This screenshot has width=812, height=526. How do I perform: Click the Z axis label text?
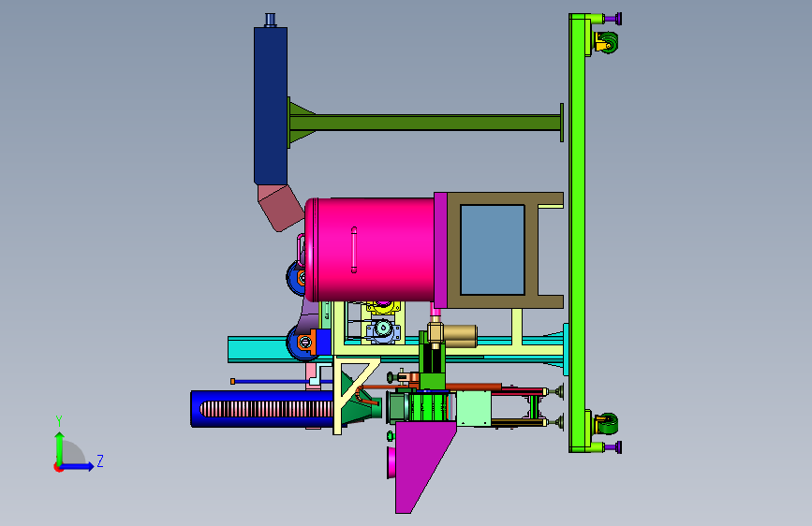click(100, 460)
